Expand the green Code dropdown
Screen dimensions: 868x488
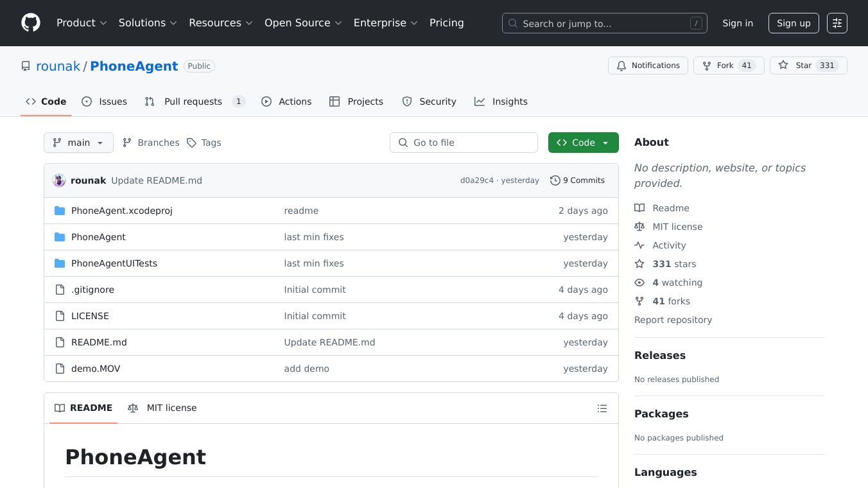click(583, 143)
